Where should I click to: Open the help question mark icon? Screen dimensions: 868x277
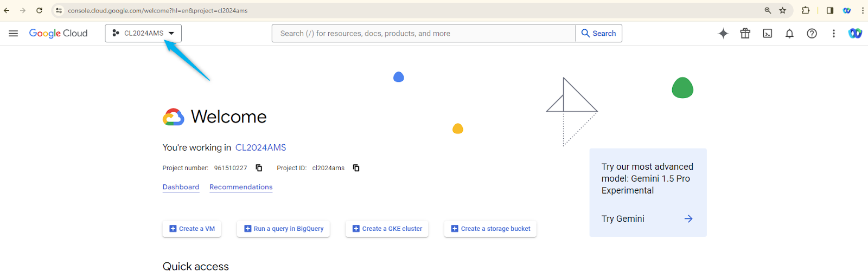click(x=812, y=34)
